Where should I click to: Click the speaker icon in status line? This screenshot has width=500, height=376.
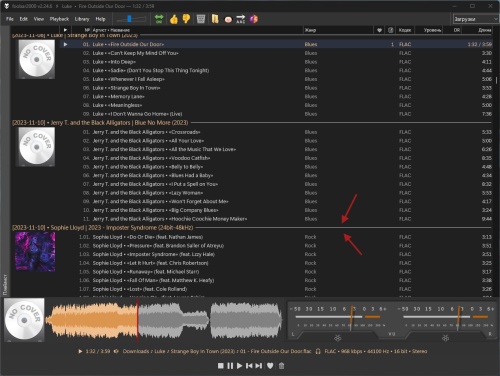click(116, 351)
